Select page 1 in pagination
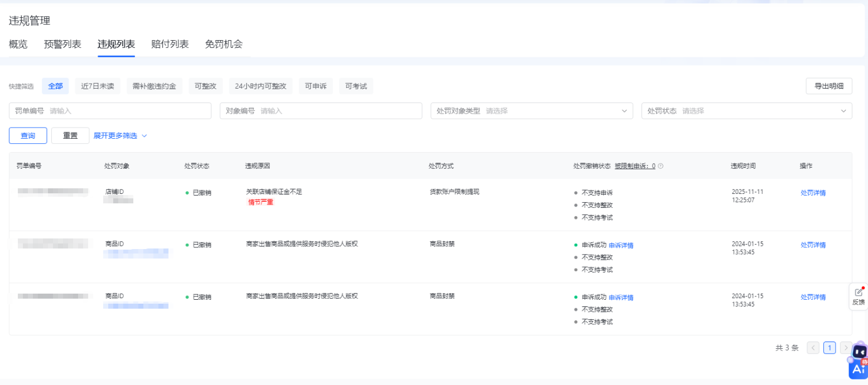The height and width of the screenshot is (385, 868). [x=830, y=348]
